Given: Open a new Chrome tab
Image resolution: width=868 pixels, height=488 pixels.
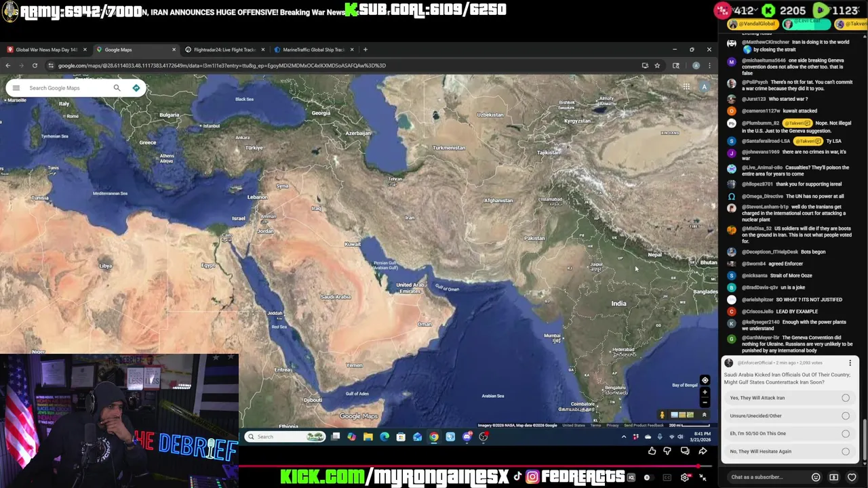Looking at the screenshot, I should tap(366, 49).
